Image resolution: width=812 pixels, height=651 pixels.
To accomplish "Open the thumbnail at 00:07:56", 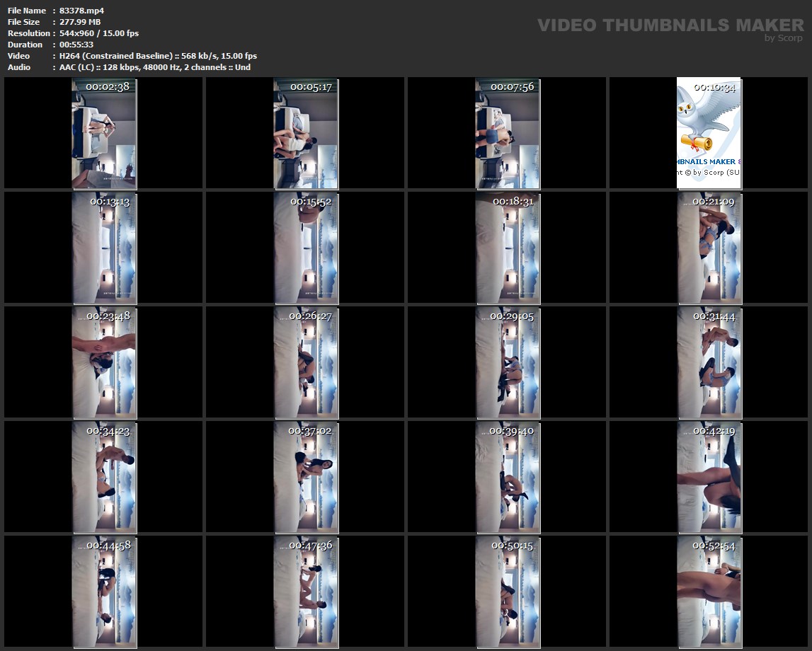I will tap(508, 133).
